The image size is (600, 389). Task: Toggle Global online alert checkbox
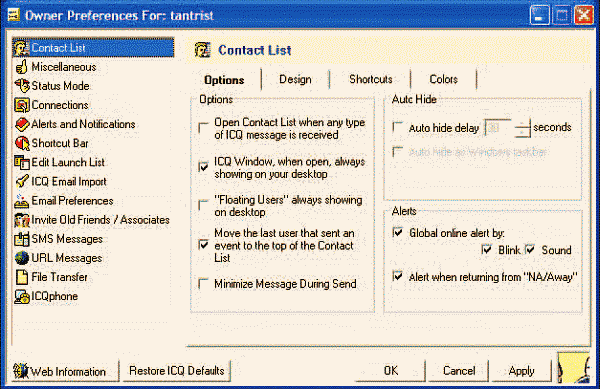398,232
